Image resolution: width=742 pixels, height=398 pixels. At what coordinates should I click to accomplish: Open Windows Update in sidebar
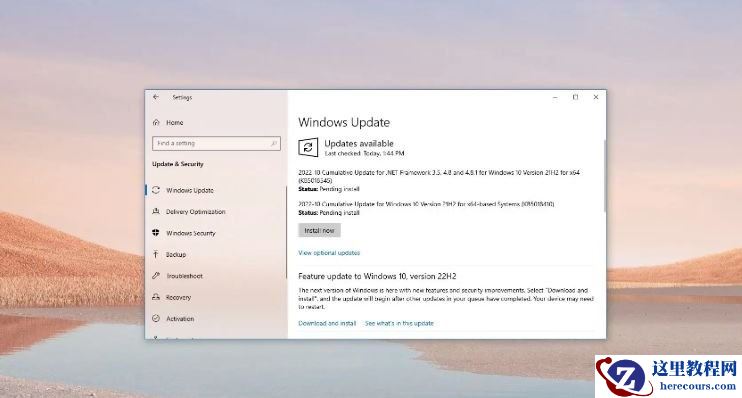coord(190,190)
